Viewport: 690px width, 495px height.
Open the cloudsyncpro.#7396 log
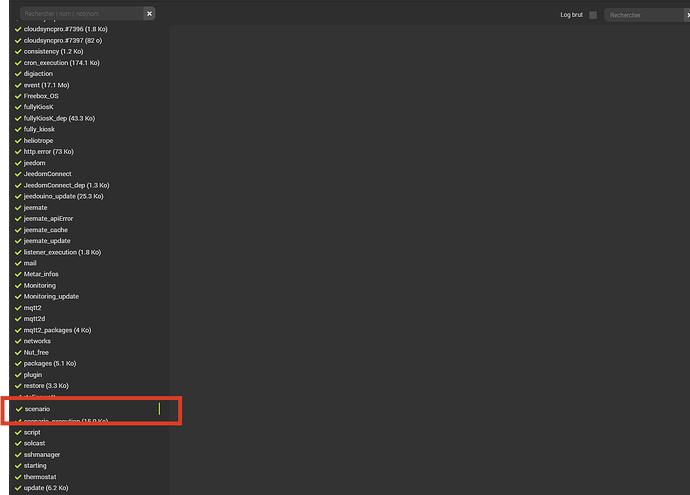[66, 29]
